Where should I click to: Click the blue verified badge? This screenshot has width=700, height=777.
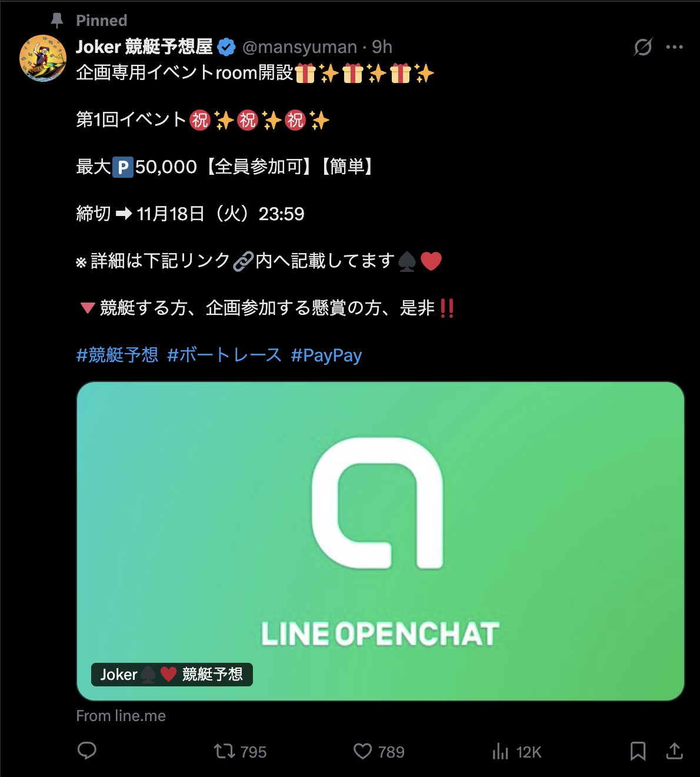226,47
